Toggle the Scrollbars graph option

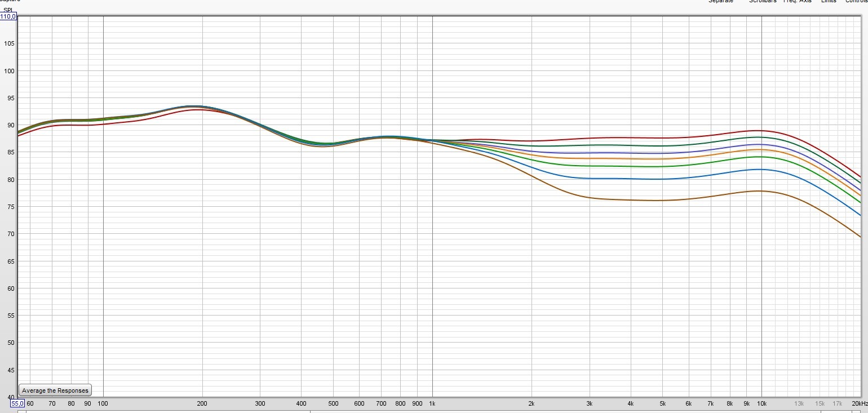(762, 2)
